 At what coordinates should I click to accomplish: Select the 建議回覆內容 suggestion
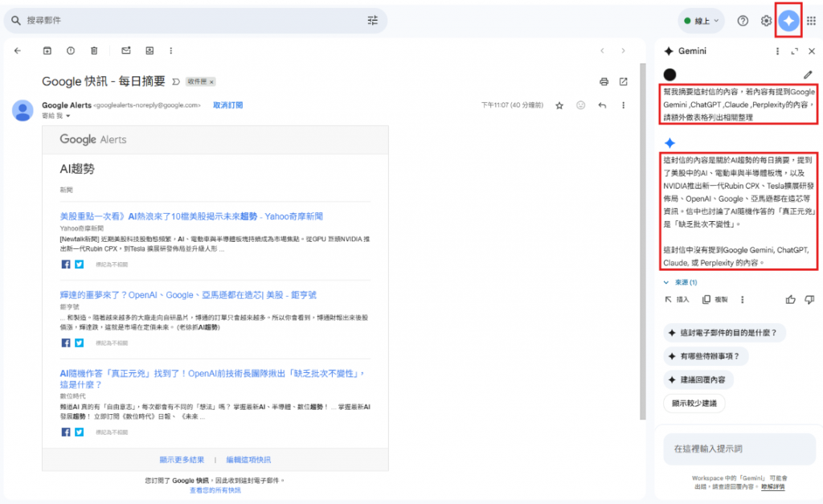[x=698, y=379]
